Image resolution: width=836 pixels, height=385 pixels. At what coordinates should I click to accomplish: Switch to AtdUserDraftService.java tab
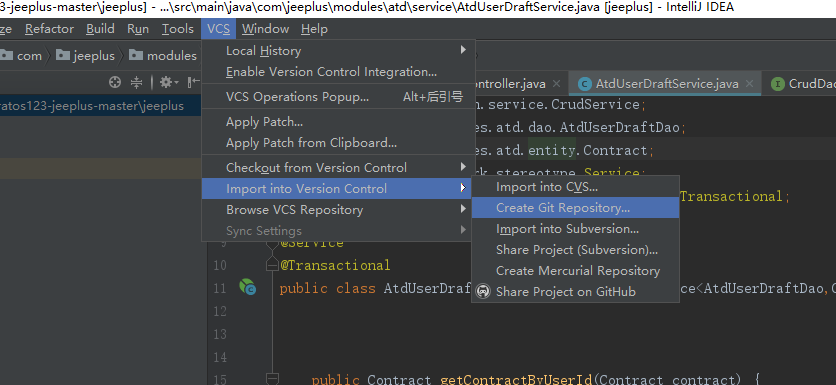click(666, 84)
